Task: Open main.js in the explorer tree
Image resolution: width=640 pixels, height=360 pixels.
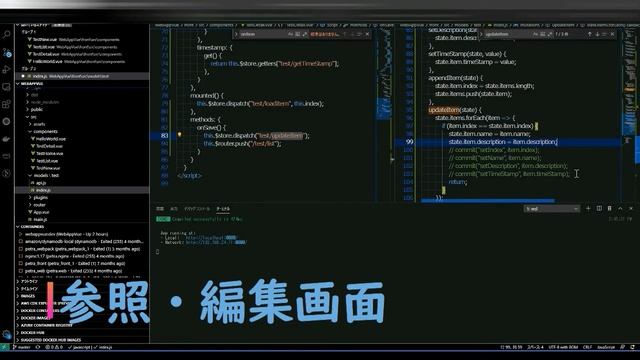Action: pos(40,220)
